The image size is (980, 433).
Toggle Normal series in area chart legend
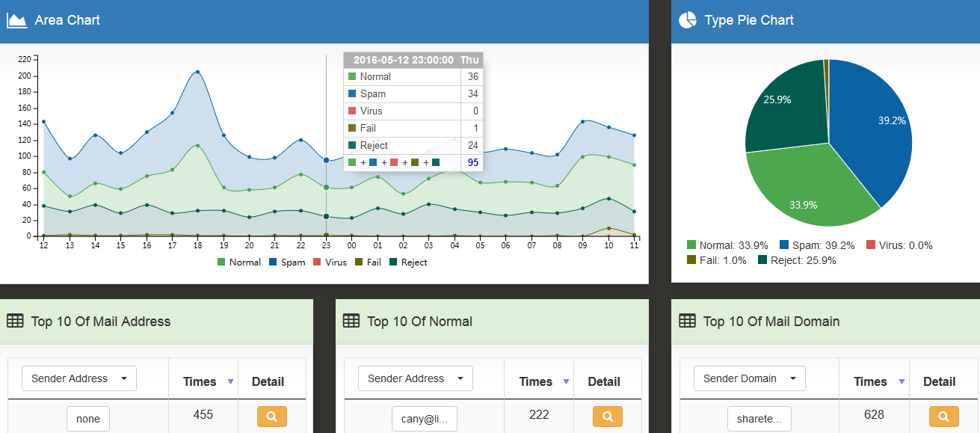click(x=239, y=262)
